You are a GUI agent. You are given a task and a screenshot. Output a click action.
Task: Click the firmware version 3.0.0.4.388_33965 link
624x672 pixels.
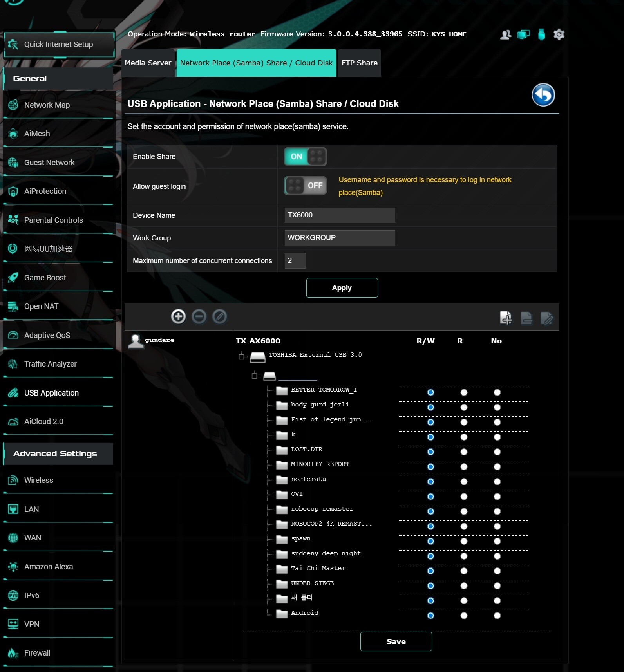point(365,34)
